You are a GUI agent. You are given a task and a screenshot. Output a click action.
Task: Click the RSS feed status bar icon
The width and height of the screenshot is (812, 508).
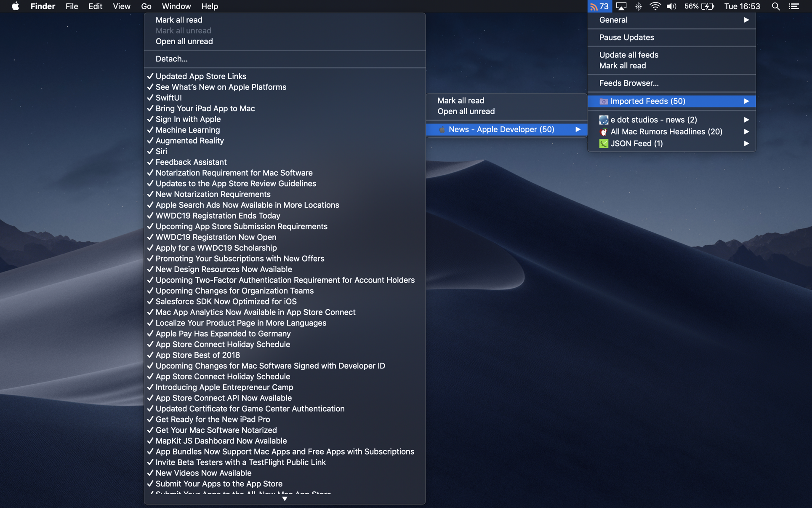coord(598,6)
